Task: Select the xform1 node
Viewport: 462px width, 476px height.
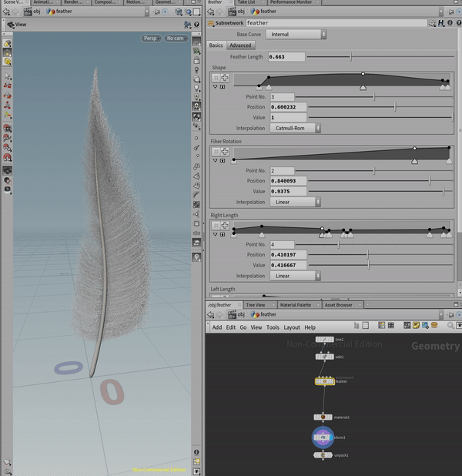Action: coord(323,437)
